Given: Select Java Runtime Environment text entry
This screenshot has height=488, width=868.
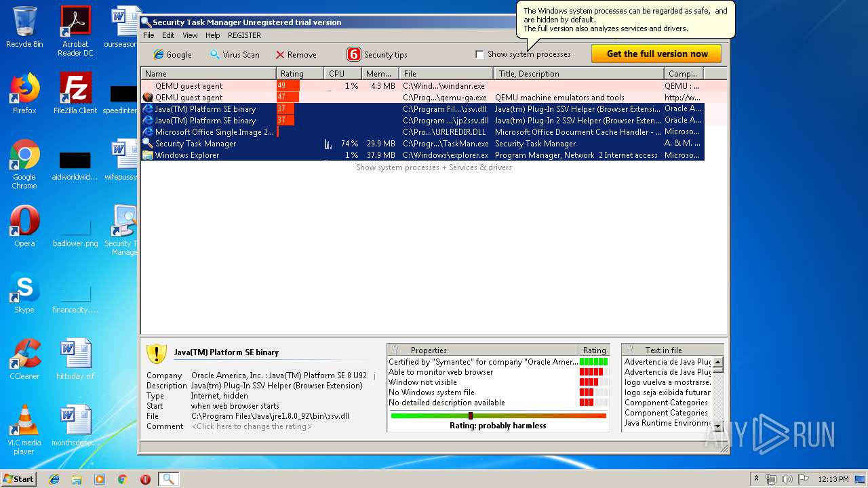Looking at the screenshot, I should 667,423.
